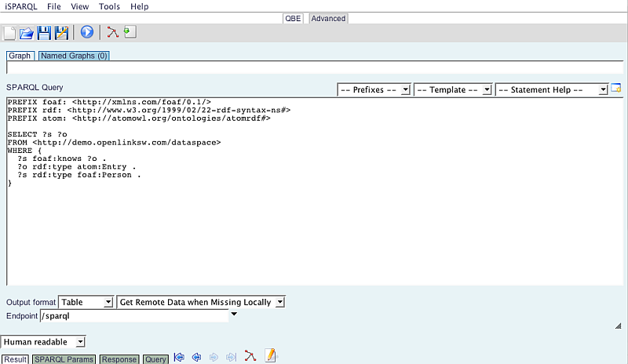This screenshot has height=364, width=628.
Task: Open the View menu
Action: click(x=80, y=6)
